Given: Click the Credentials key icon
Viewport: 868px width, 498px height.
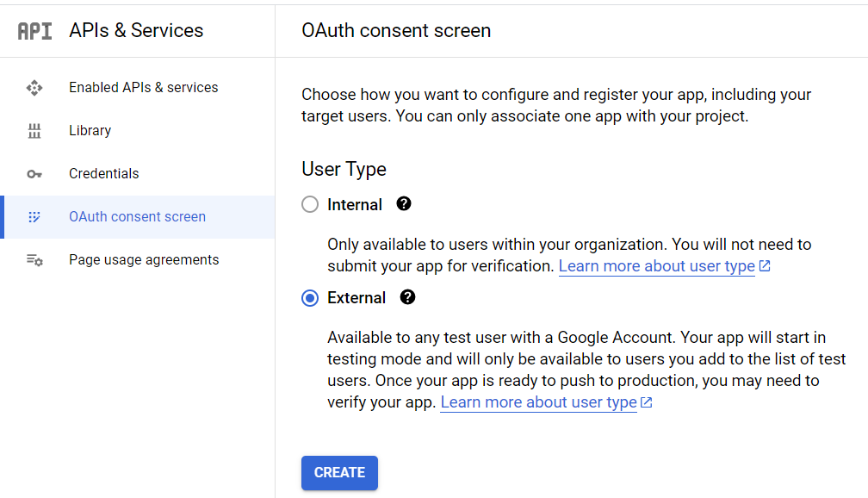Looking at the screenshot, I should tap(34, 174).
